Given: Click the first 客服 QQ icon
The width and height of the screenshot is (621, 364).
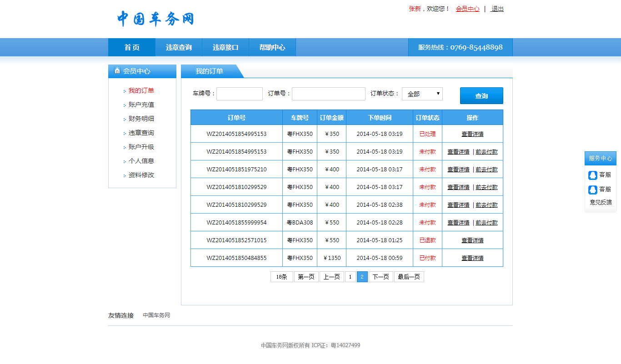Looking at the screenshot, I should pyautogui.click(x=593, y=175).
